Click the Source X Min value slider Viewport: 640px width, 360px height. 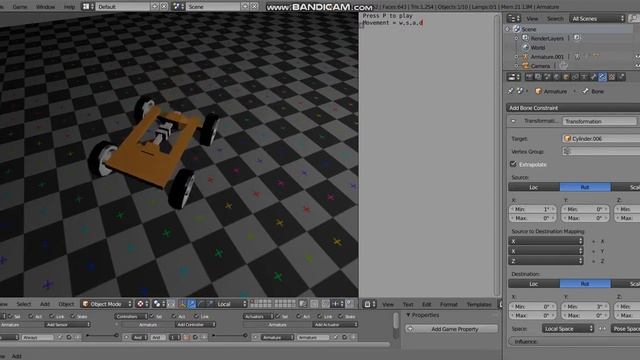tap(533, 209)
